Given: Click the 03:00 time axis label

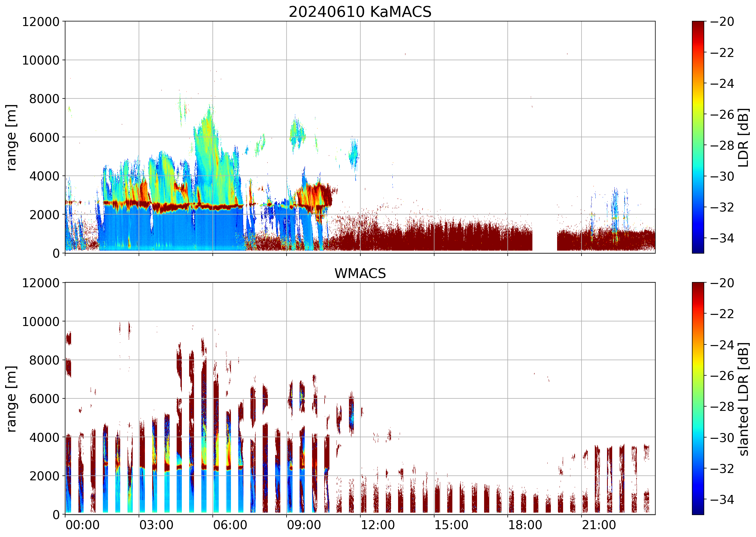Looking at the screenshot, I should coord(156,525).
